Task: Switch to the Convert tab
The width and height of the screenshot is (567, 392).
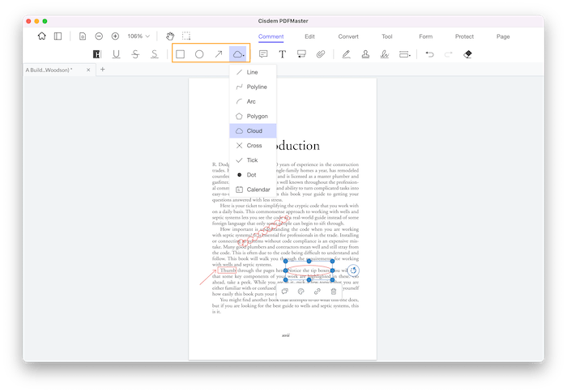Action: point(348,36)
